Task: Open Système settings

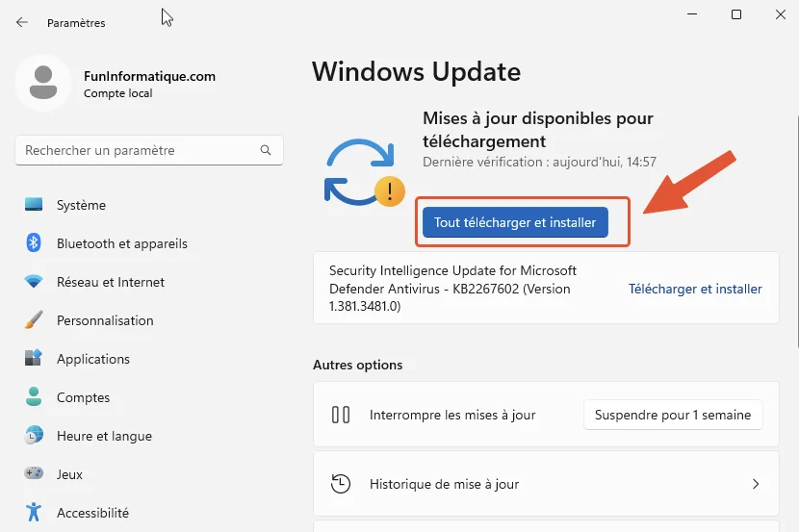Action: click(149, 205)
